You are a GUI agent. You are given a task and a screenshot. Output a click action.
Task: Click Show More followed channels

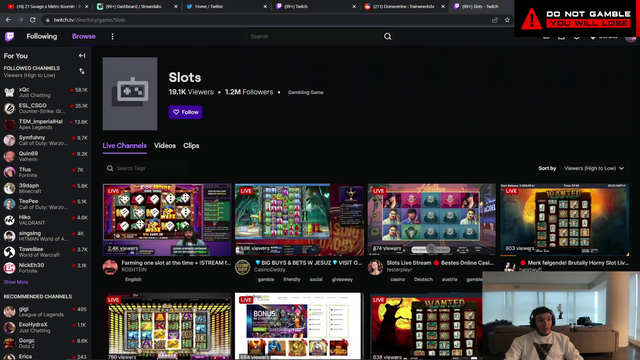coord(16,282)
